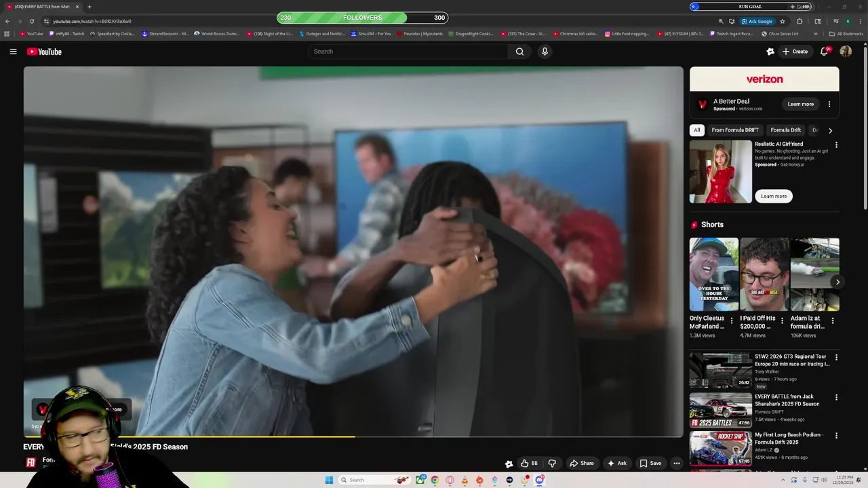The width and height of the screenshot is (868, 488).
Task: Open options for I Paid Off His short
Action: pyautogui.click(x=782, y=321)
